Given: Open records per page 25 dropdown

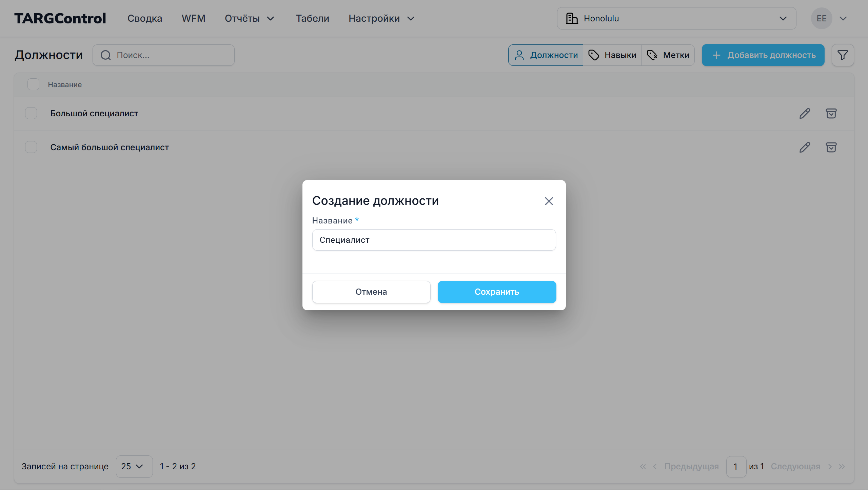Looking at the screenshot, I should (134, 466).
